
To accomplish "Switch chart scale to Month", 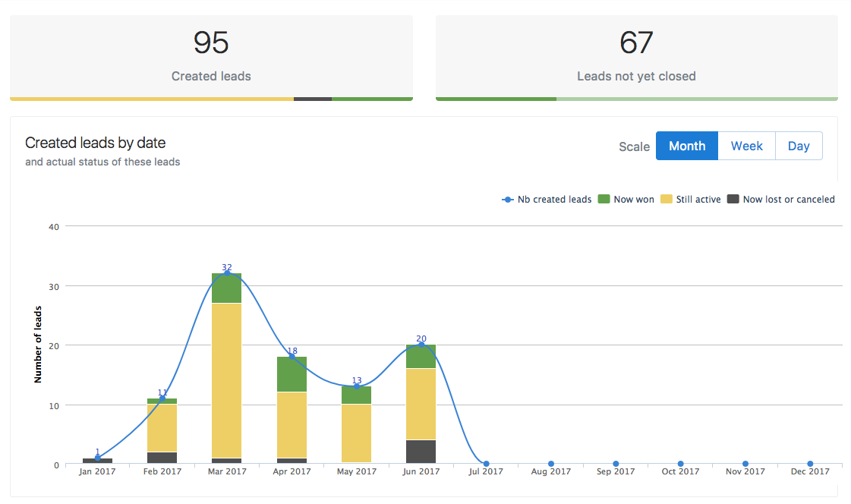I will coord(686,146).
